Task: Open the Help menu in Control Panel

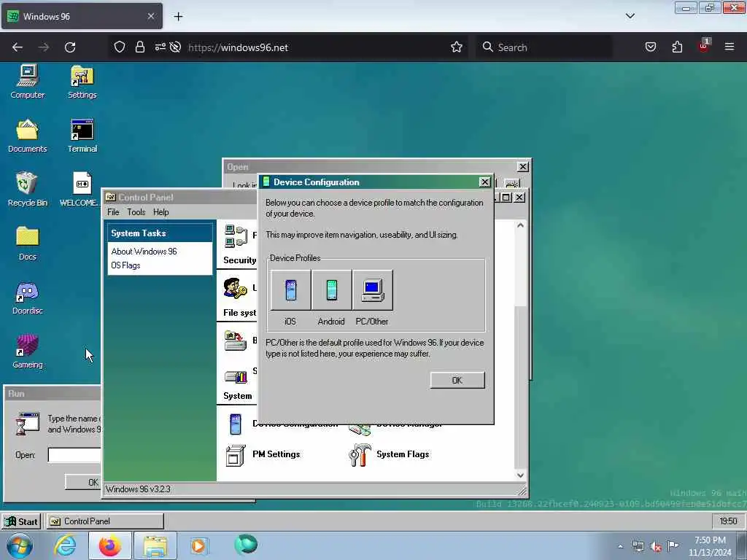Action: pyautogui.click(x=161, y=212)
